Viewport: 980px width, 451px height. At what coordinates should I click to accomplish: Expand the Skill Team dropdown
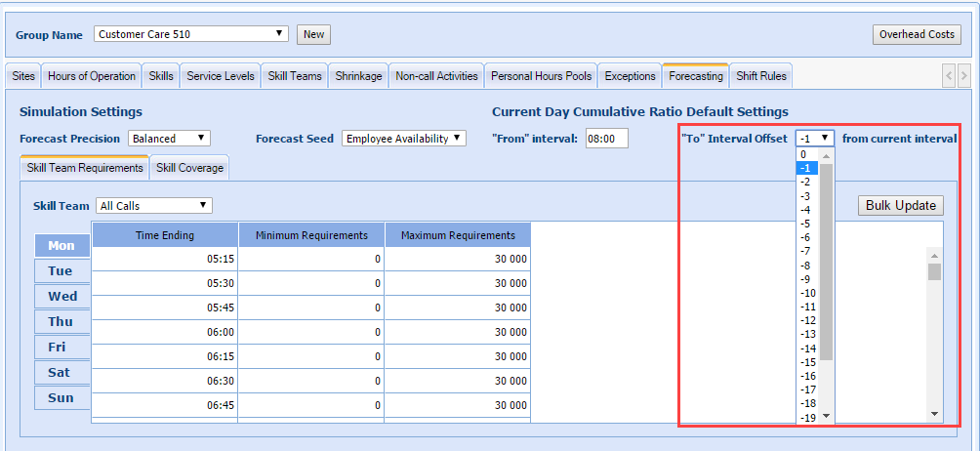pos(153,206)
